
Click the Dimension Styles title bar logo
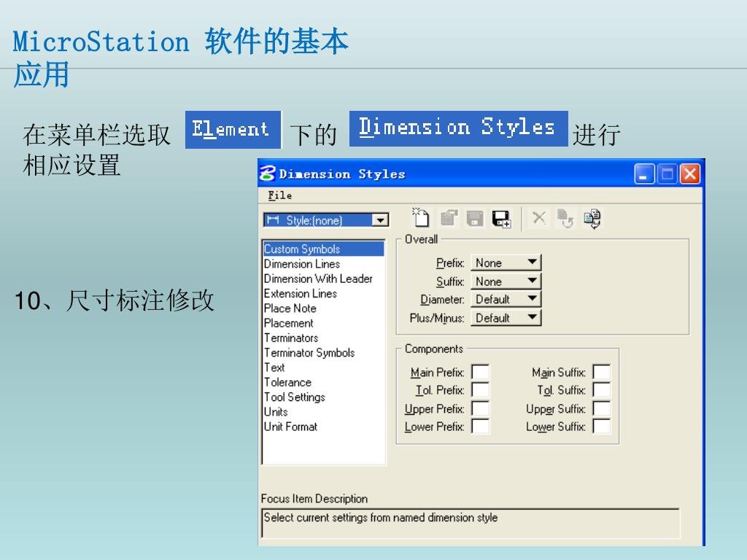pyautogui.click(x=268, y=174)
